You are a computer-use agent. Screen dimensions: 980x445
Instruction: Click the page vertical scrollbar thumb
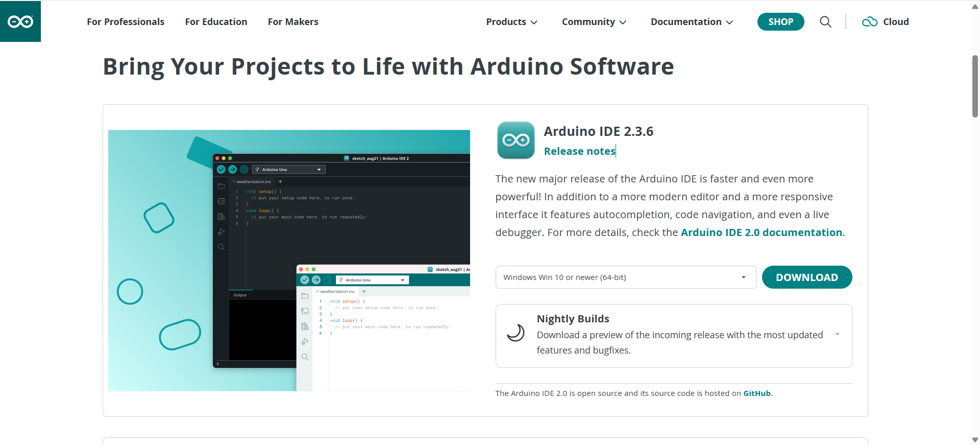tap(975, 86)
